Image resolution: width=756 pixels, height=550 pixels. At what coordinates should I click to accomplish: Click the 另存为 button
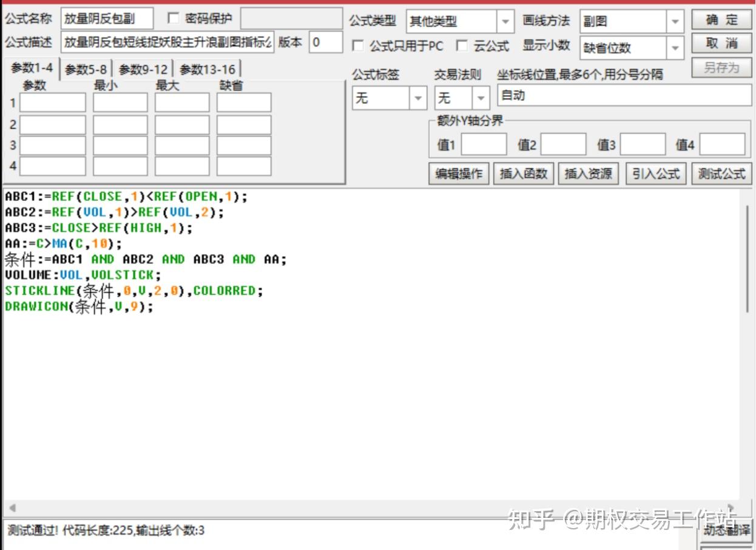[x=721, y=67]
